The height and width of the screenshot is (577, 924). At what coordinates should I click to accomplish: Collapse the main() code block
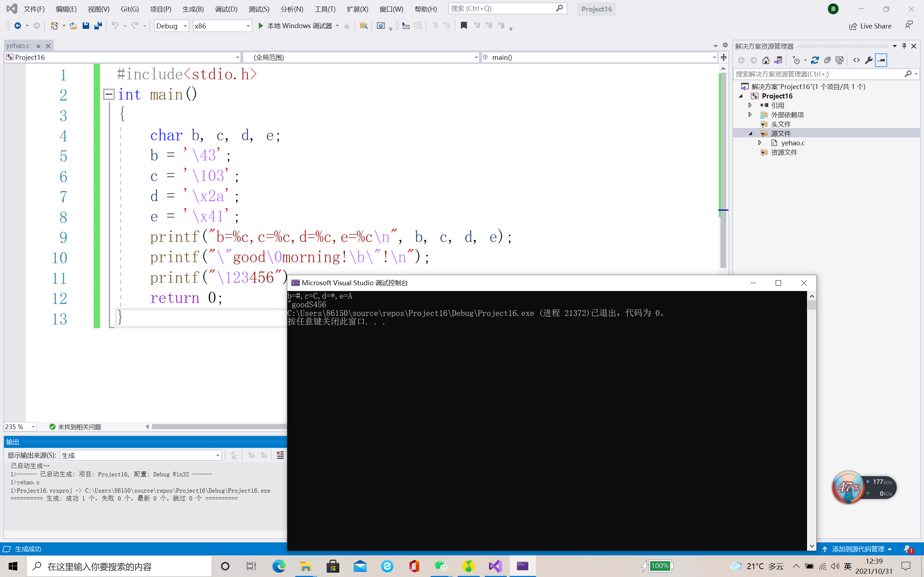(x=109, y=94)
